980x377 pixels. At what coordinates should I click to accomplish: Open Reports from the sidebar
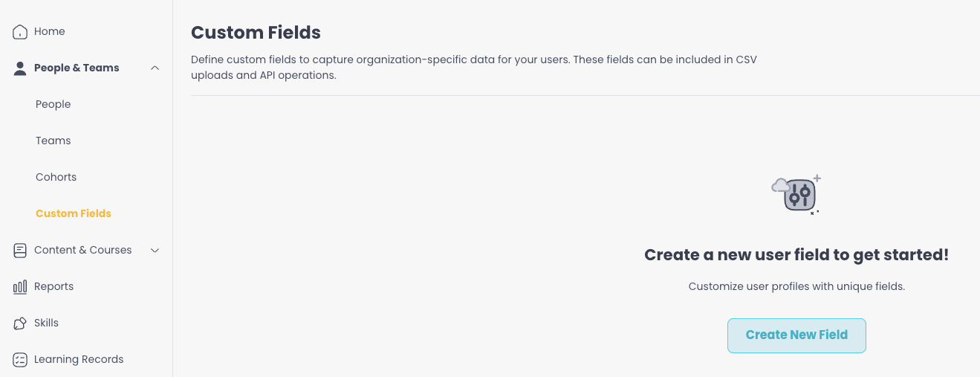pyautogui.click(x=54, y=287)
